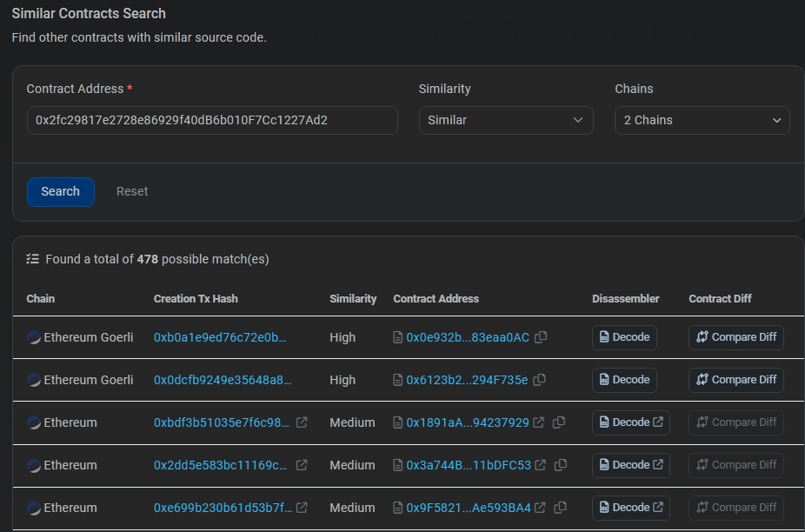Open contract address 0x3a744B...11bDFC53 link
Image resolution: width=805 pixels, height=532 pixels.
[x=469, y=465]
